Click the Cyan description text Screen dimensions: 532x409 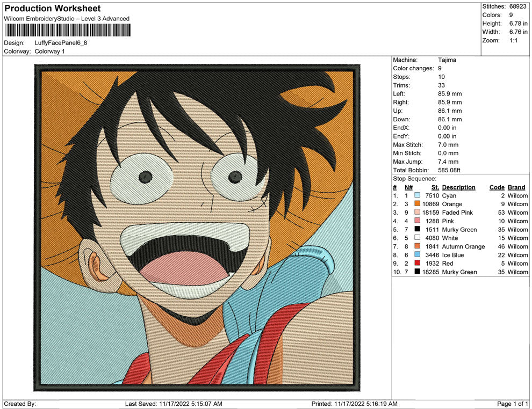click(449, 195)
